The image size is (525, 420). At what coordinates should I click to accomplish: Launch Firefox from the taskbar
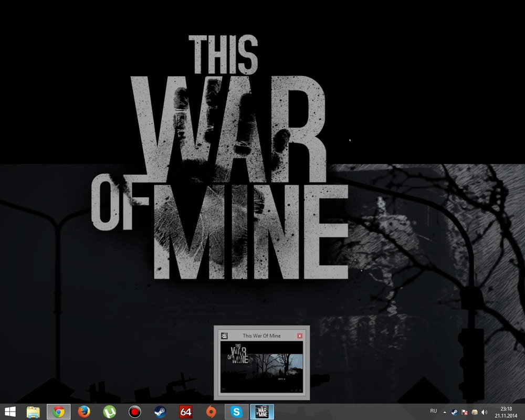pyautogui.click(x=84, y=412)
